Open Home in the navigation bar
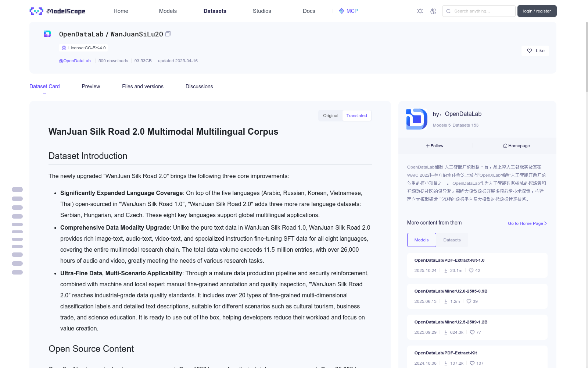Image resolution: width=588 pixels, height=368 pixels. pos(121,11)
